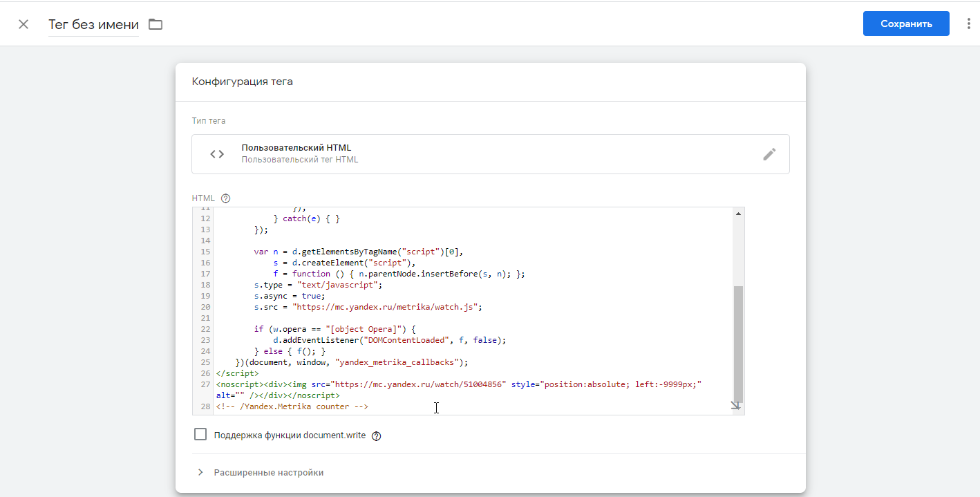Screen dimensions: 980x497
Task: Click the closing </script> tag on line 26
Action: coord(237,373)
